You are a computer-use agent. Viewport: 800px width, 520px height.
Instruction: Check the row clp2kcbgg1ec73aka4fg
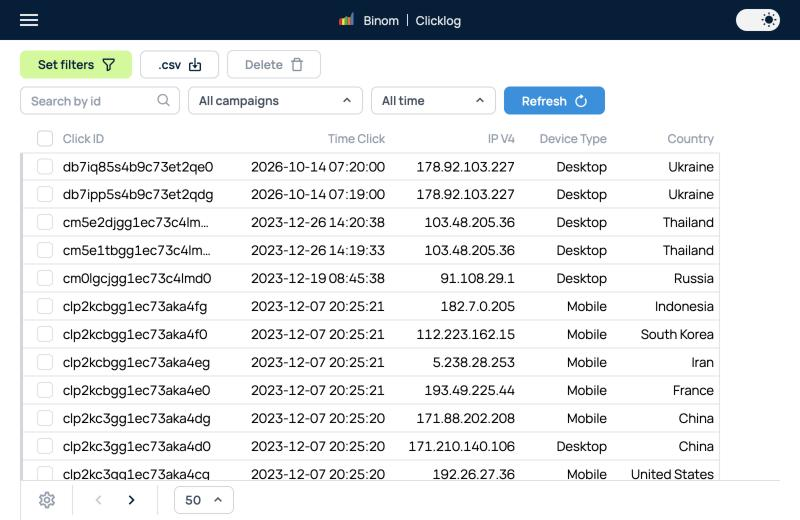pos(45,306)
